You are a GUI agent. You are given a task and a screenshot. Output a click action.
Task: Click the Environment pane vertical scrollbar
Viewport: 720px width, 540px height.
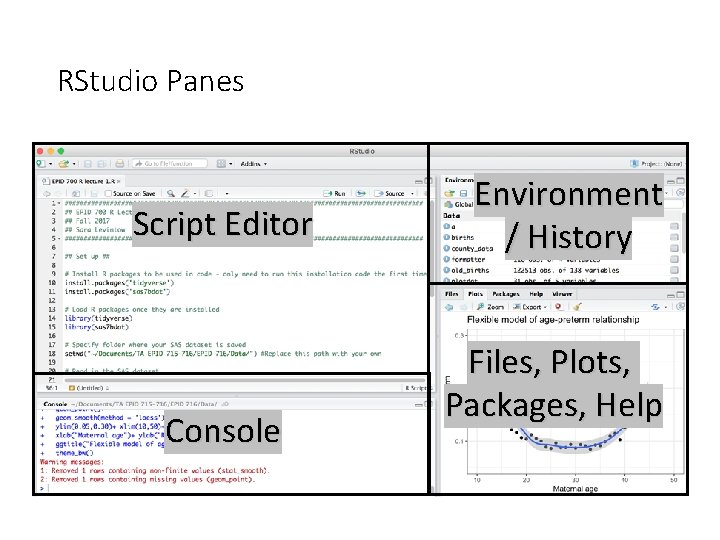(683, 232)
